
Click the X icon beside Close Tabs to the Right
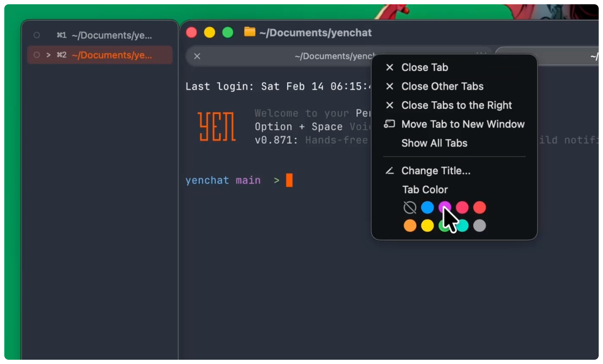[x=389, y=105]
